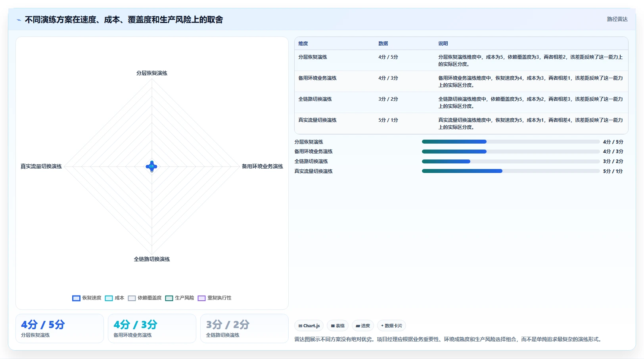Viewport: 644px width, 359px height.
Task: Click the chart title heading text
Action: click(124, 20)
